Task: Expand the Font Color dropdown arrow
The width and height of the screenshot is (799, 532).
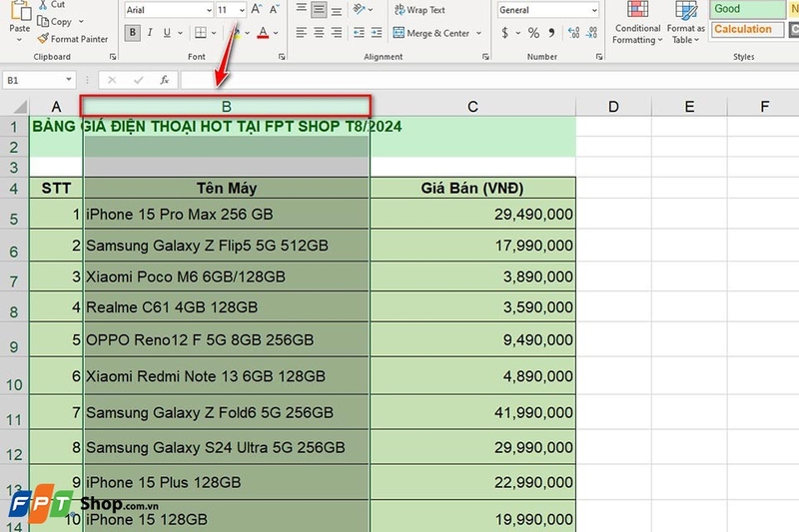Action: (276, 33)
